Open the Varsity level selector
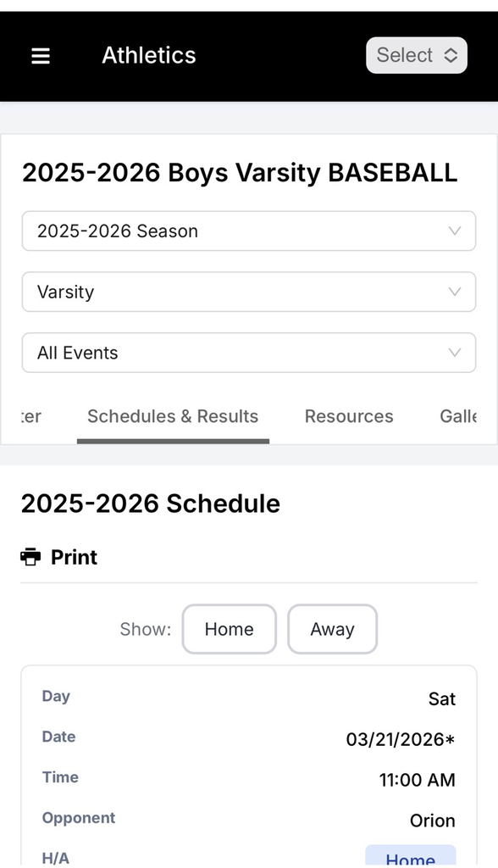This screenshot has height=868, width=498. pyautogui.click(x=249, y=292)
